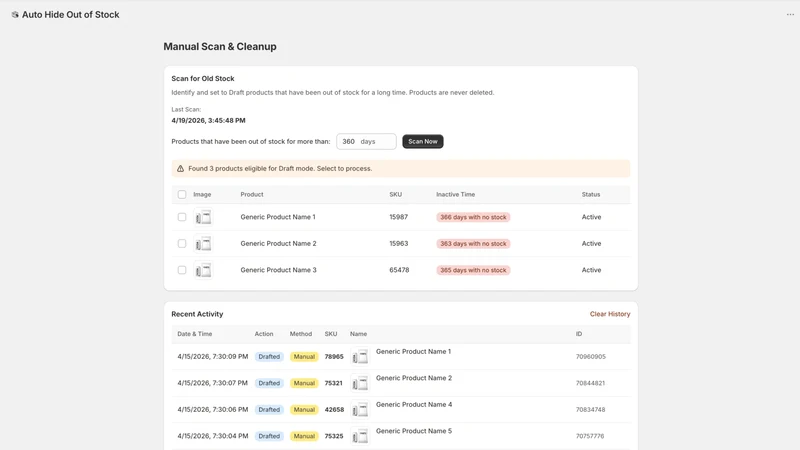Check the box for SKU 65478 row

(182, 270)
